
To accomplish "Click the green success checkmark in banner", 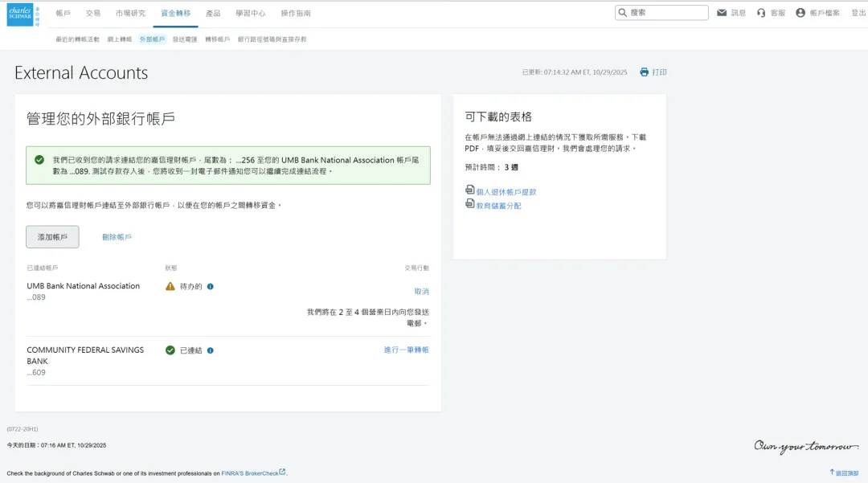I will pos(39,160).
